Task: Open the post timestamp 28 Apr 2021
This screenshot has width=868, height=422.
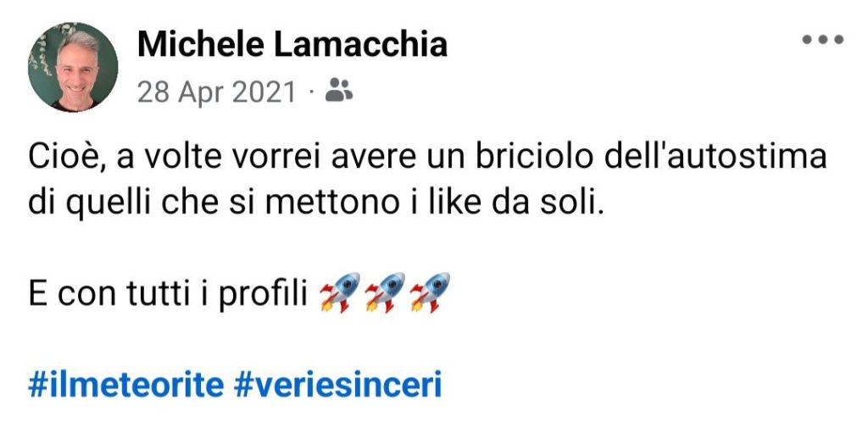Action: (x=217, y=91)
